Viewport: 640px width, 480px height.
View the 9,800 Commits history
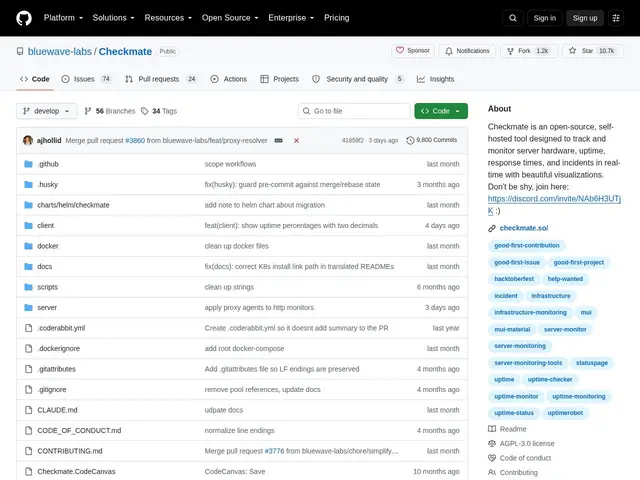[x=432, y=140]
